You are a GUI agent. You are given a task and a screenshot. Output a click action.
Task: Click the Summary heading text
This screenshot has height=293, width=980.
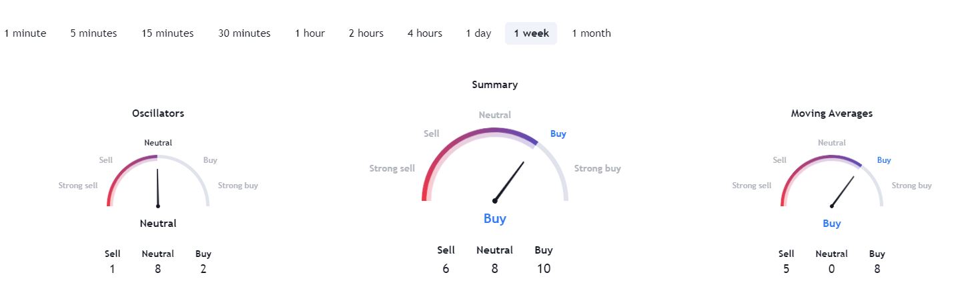point(495,85)
